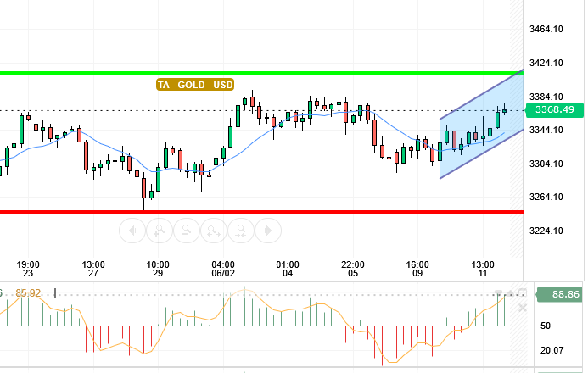This screenshot has width=588, height=373.
Task: Click the 3464.10 price axis label
Action: (546, 29)
